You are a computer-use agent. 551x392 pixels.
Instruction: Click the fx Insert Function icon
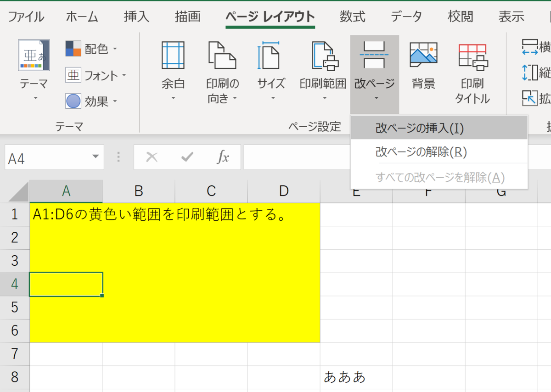[223, 157]
